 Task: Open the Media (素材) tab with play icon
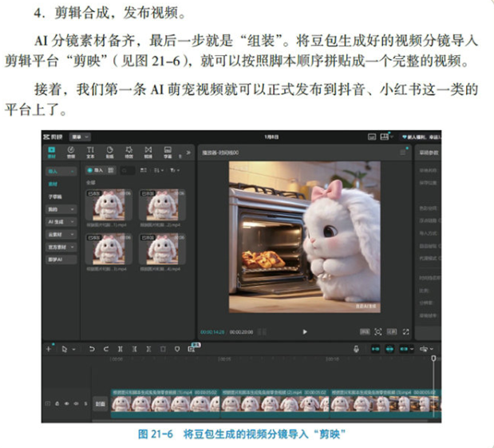[x=51, y=152]
